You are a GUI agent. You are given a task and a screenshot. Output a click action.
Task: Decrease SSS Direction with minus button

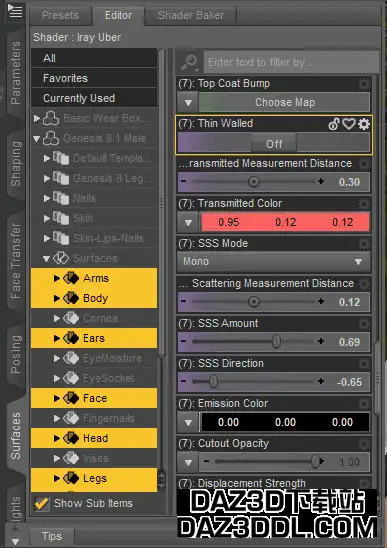pos(184,382)
